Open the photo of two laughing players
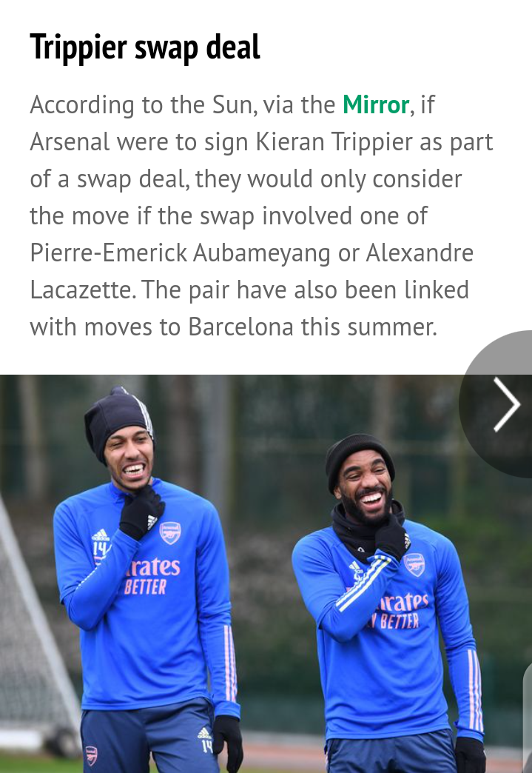The height and width of the screenshot is (773, 532). (266, 574)
